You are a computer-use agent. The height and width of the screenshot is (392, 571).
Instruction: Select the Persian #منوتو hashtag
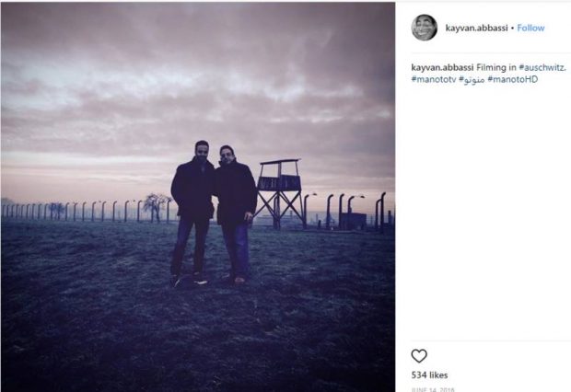coord(472,80)
